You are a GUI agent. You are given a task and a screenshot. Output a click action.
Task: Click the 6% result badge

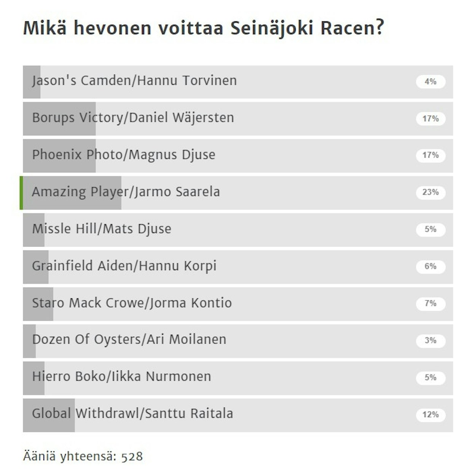coord(431,266)
